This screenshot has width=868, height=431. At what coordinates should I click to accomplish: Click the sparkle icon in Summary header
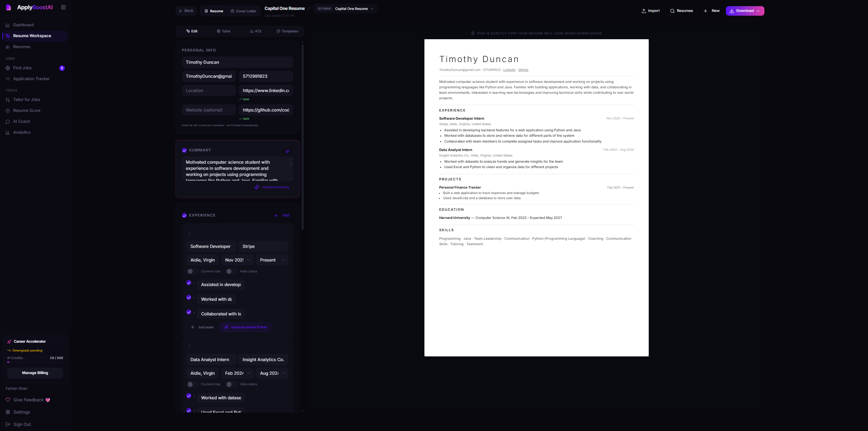pos(287,151)
